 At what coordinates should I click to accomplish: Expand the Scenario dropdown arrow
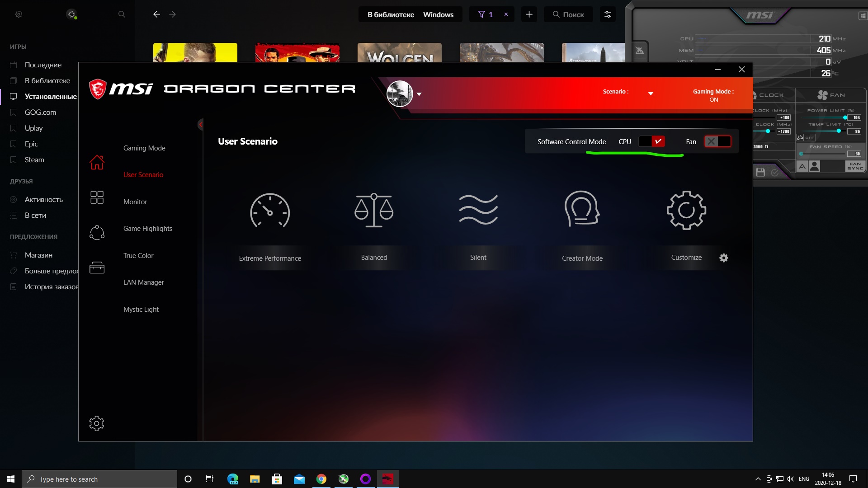coord(651,94)
